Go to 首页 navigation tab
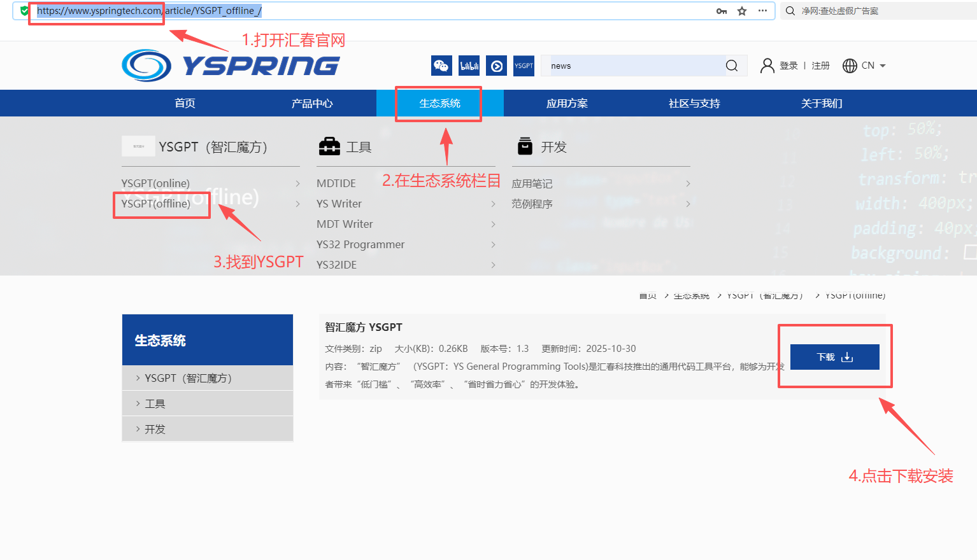The width and height of the screenshot is (977, 560). pyautogui.click(x=185, y=103)
